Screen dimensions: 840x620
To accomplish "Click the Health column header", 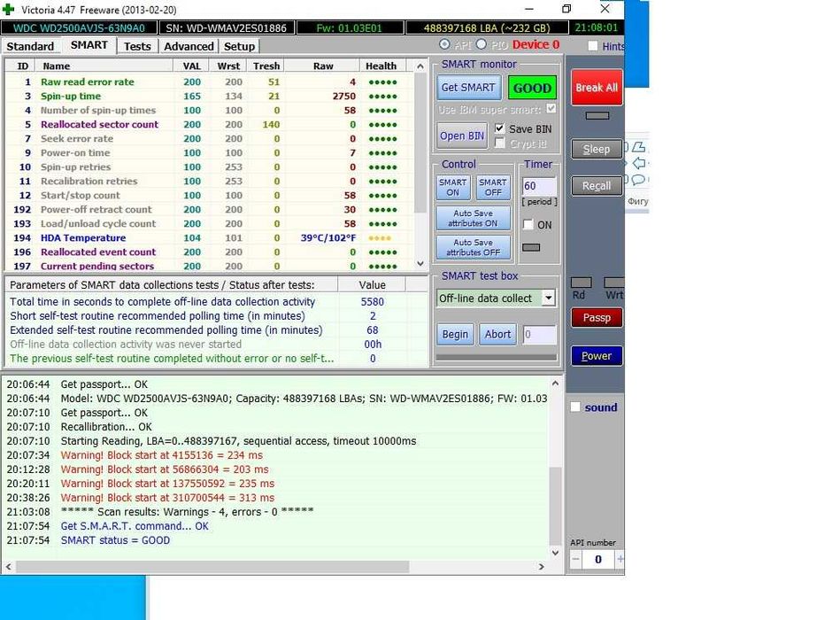I will 381,66.
